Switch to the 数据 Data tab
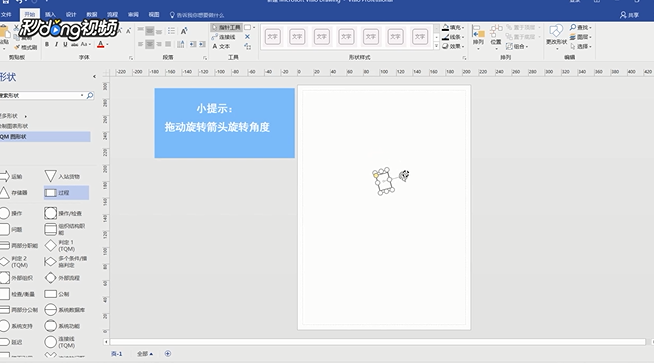Viewport: 654px width, 363px height. tap(92, 15)
